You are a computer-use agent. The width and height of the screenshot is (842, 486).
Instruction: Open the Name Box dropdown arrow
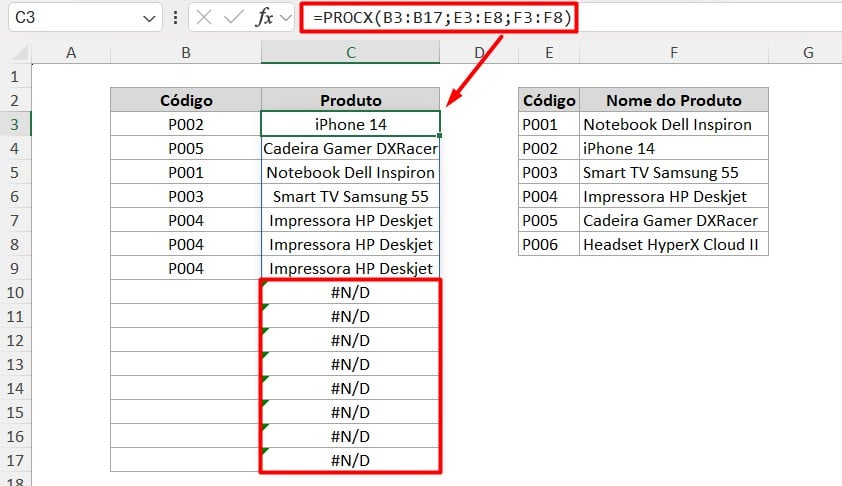149,19
